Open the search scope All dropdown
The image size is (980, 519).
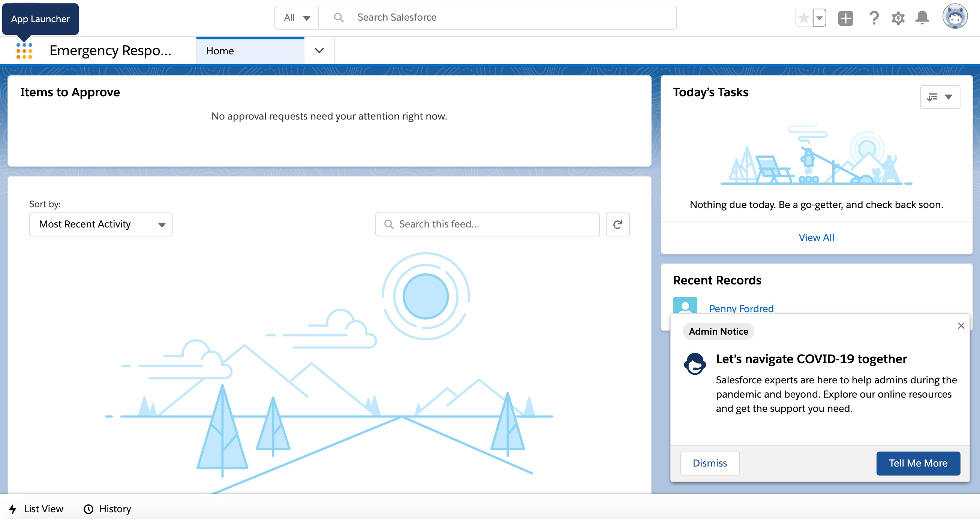[297, 18]
